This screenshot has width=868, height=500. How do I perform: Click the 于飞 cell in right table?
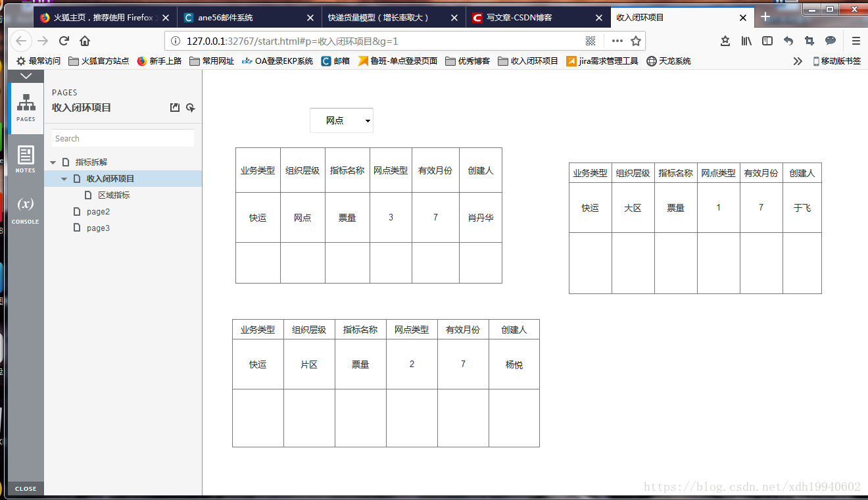click(x=802, y=208)
